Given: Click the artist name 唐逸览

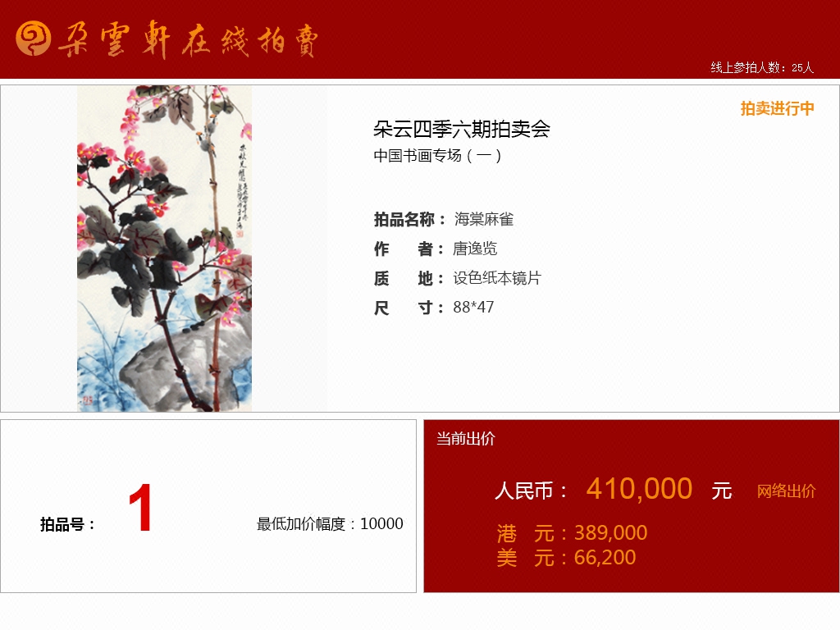Looking at the screenshot, I should point(475,249).
